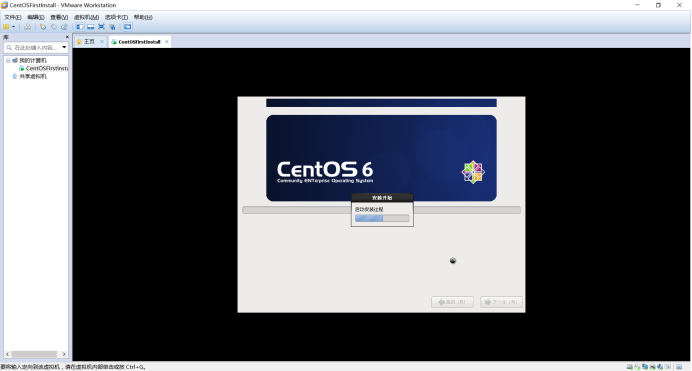Open the 帮助(H) menu
The image size is (692, 371).
coord(143,17)
